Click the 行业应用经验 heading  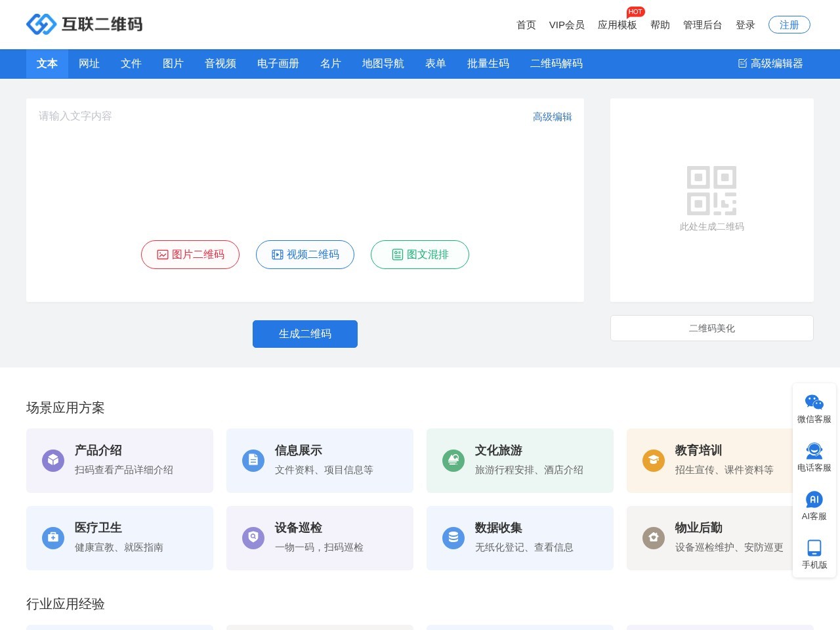66,604
